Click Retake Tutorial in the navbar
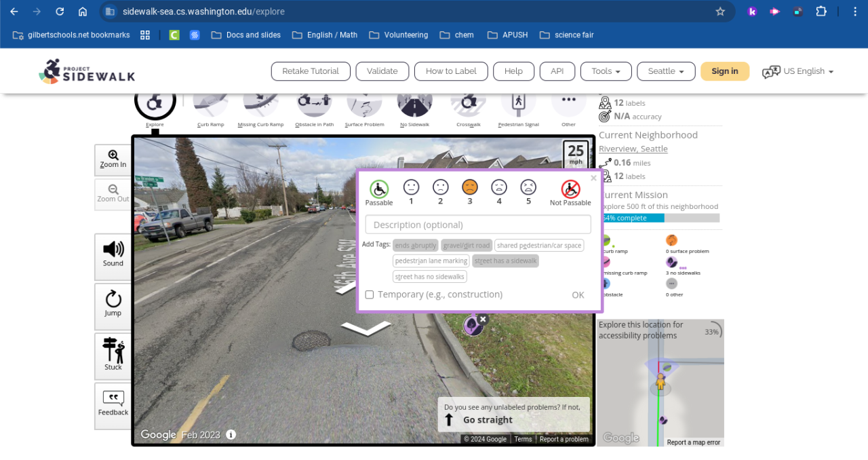This screenshot has height=460, width=868. (x=311, y=71)
